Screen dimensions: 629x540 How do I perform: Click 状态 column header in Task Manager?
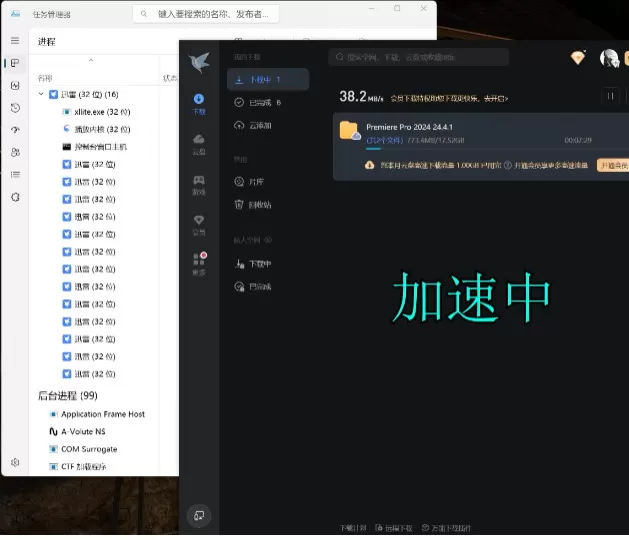click(170, 78)
